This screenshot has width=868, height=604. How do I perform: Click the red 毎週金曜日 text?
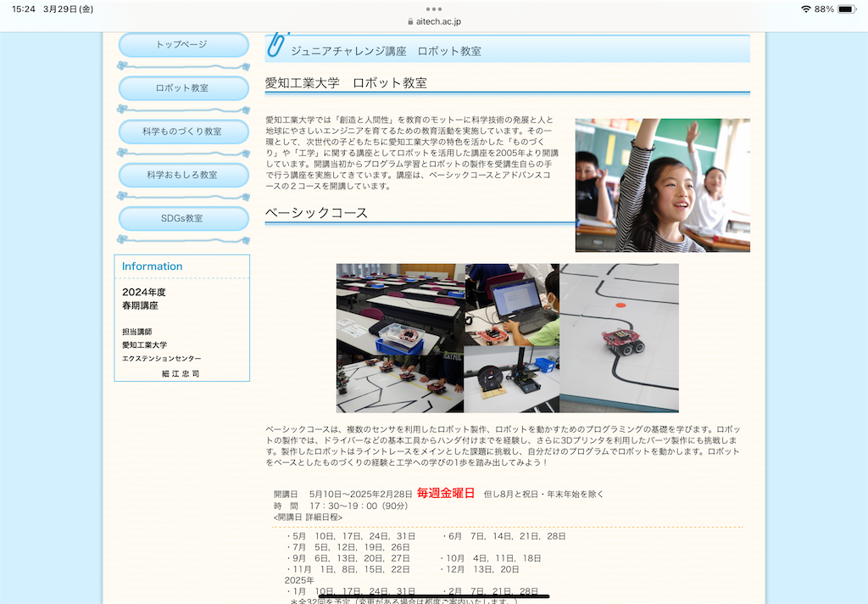[446, 493]
